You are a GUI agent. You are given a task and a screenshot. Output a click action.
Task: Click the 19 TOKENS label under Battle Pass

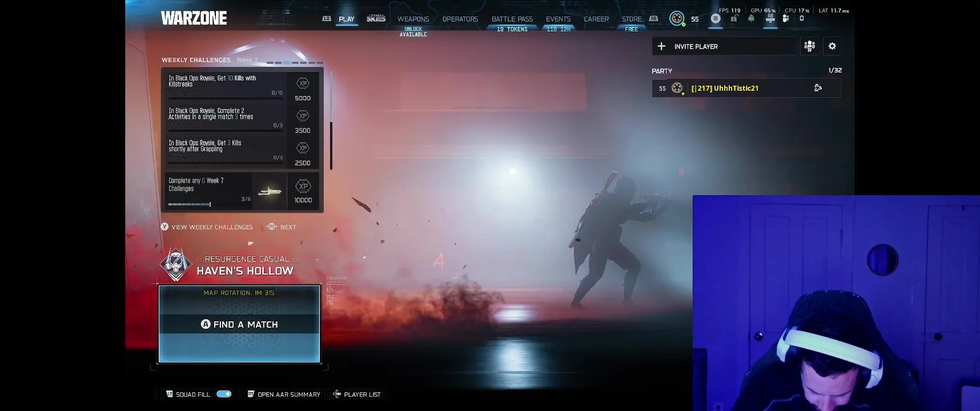coord(512,29)
